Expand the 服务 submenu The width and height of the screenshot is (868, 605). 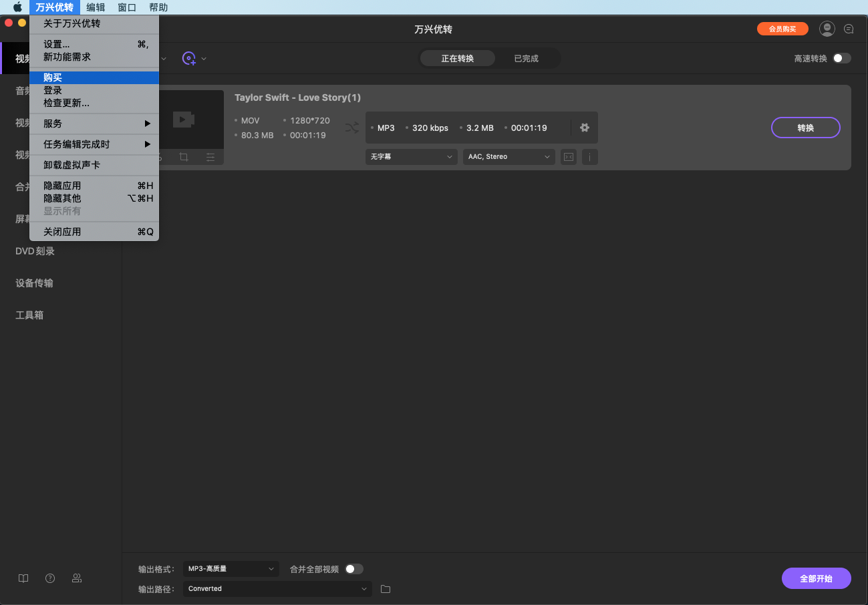click(94, 124)
